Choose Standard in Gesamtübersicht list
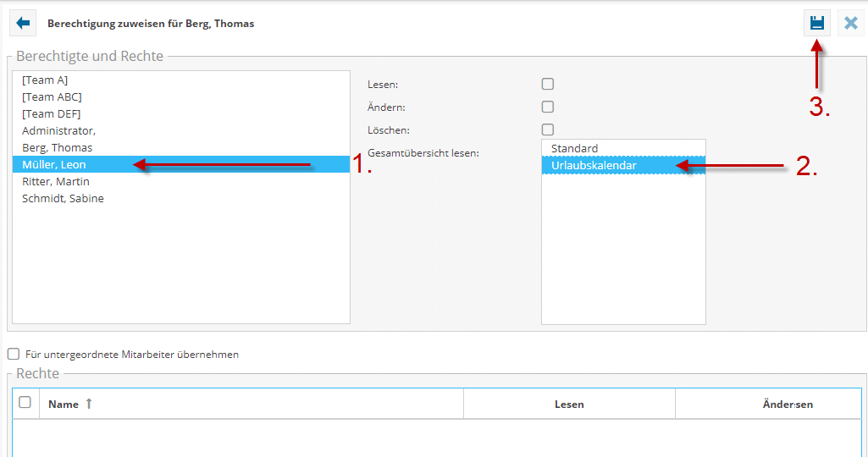This screenshot has height=457, width=868. click(x=574, y=149)
